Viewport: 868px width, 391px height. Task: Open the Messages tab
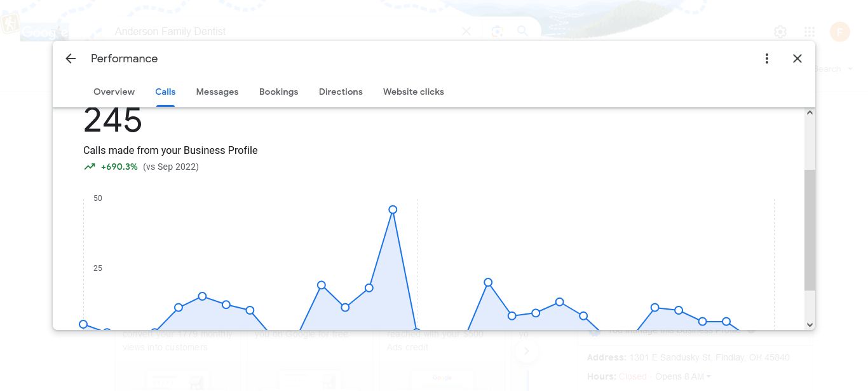(x=217, y=92)
